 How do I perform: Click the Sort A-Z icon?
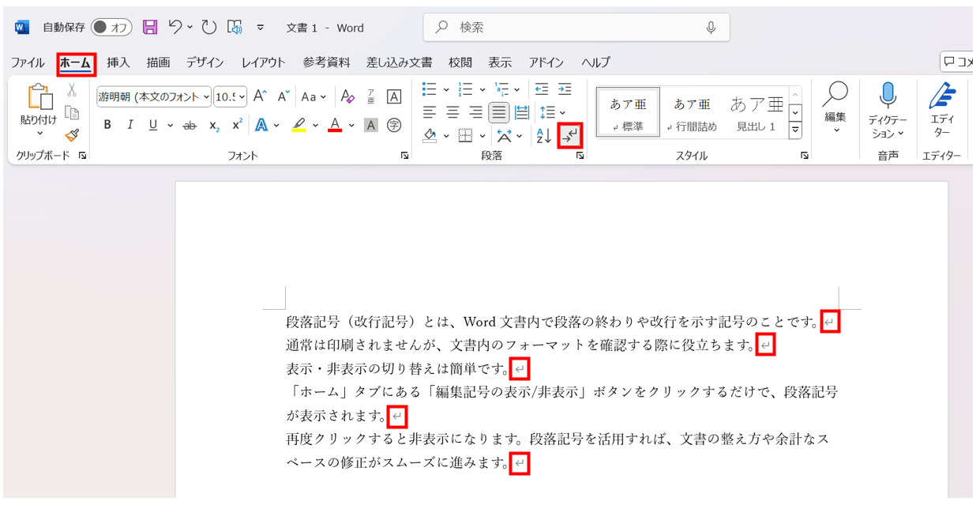(x=543, y=136)
